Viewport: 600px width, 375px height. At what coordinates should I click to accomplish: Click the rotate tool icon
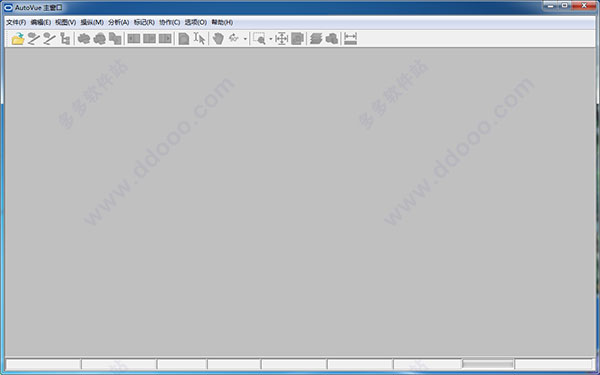233,38
